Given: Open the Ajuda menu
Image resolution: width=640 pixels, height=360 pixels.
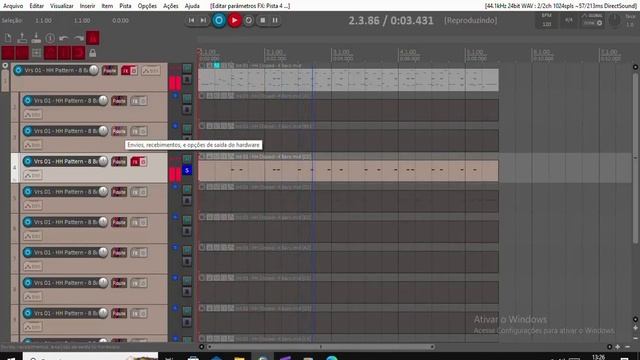Looking at the screenshot, I should click(x=192, y=6).
